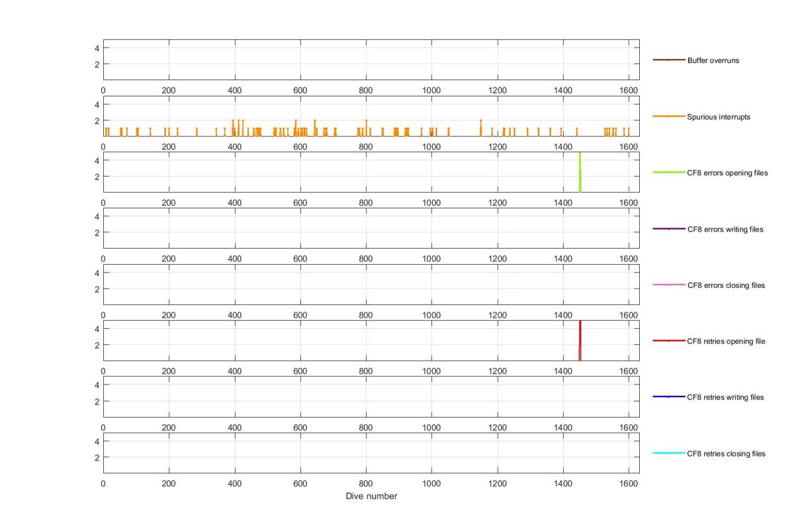Click the green spike in CF8 errors opening plot

pos(580,172)
